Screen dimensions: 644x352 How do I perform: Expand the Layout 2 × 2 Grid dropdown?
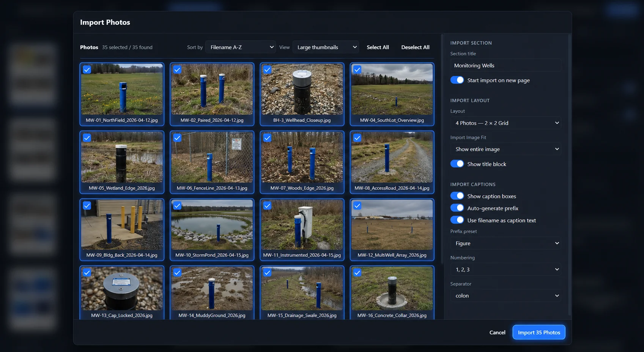pyautogui.click(x=506, y=123)
